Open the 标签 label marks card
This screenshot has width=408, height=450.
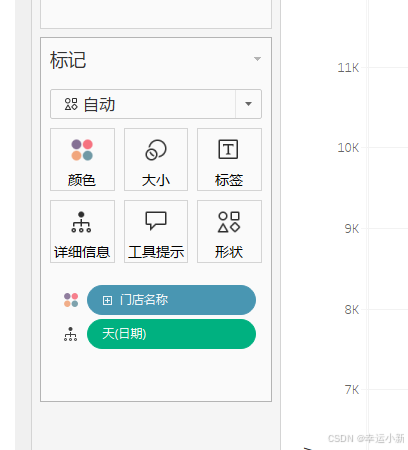[229, 159]
